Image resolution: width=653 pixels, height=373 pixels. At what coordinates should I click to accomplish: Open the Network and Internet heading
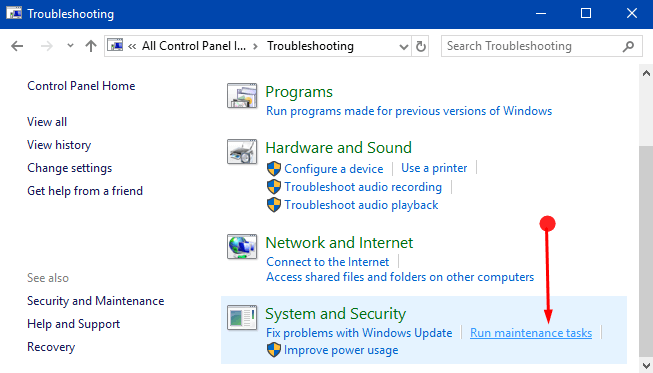pos(339,243)
